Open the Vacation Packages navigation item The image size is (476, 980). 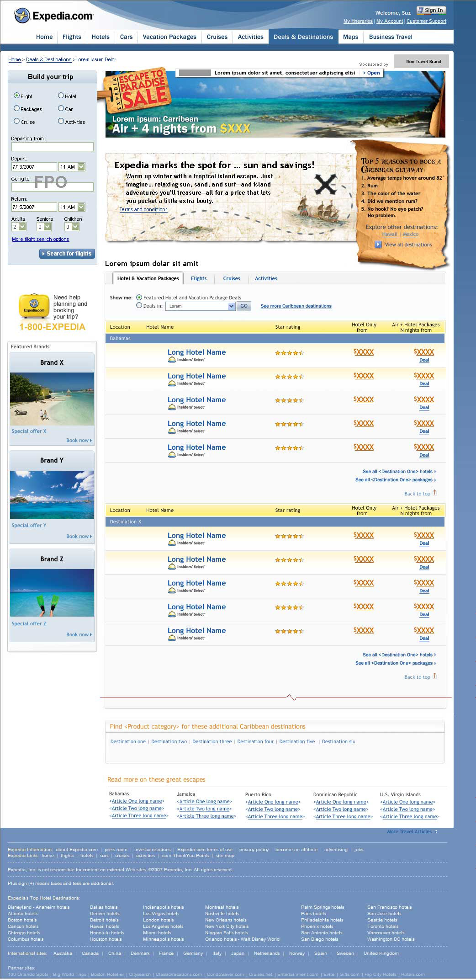click(169, 37)
